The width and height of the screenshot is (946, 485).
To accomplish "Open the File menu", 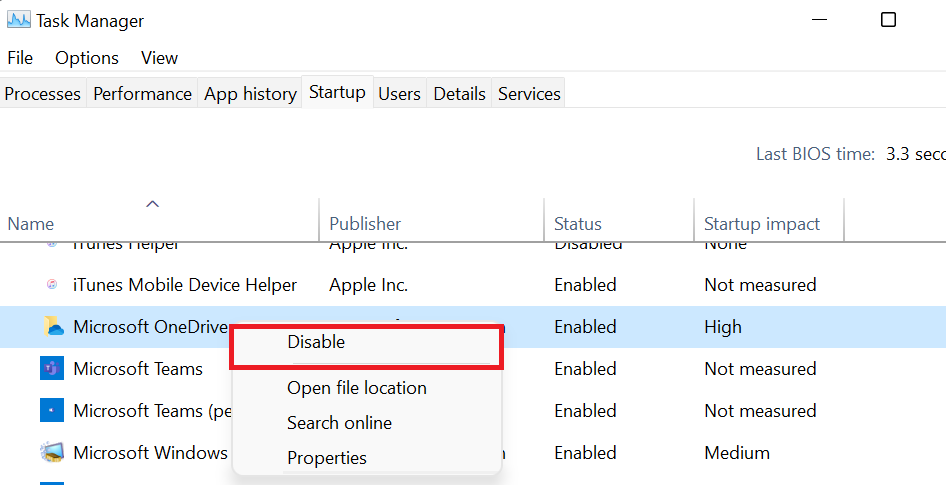I will pyautogui.click(x=20, y=58).
